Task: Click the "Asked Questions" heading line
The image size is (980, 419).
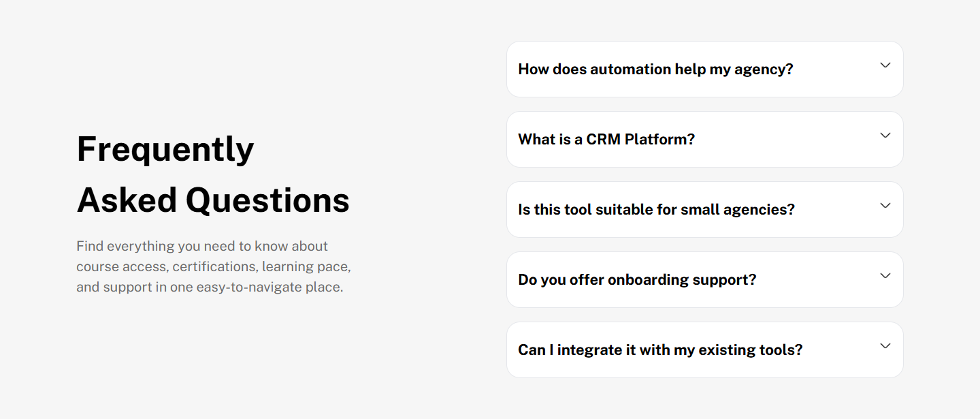Action: pos(213,200)
